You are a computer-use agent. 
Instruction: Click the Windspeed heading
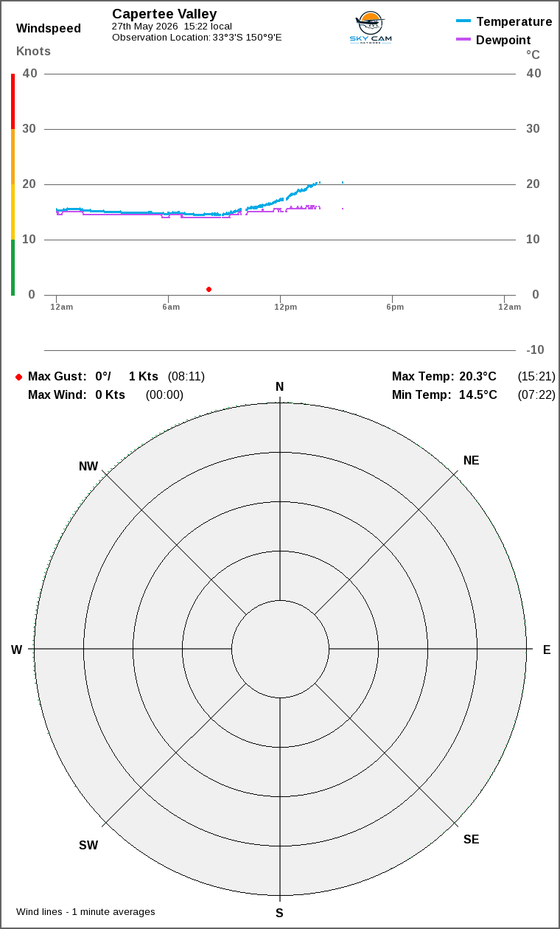49,29
